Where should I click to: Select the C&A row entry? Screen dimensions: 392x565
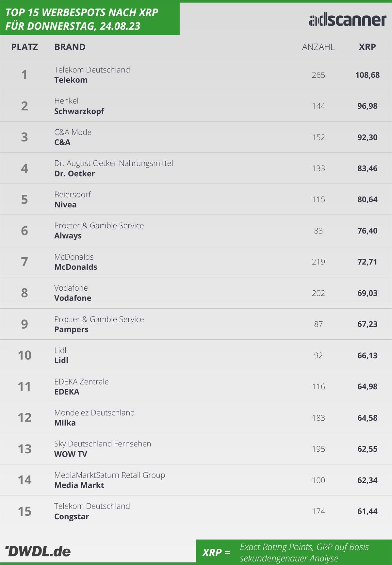pos(196,137)
